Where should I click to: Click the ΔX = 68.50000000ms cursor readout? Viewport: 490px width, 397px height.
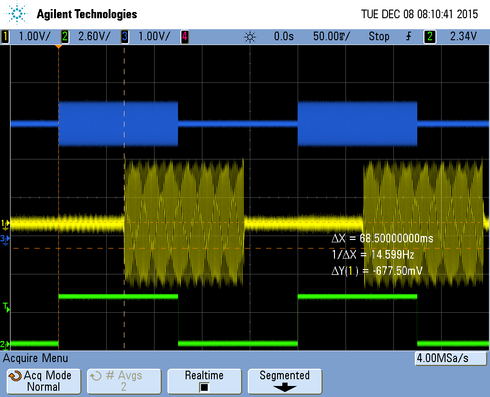coord(382,238)
